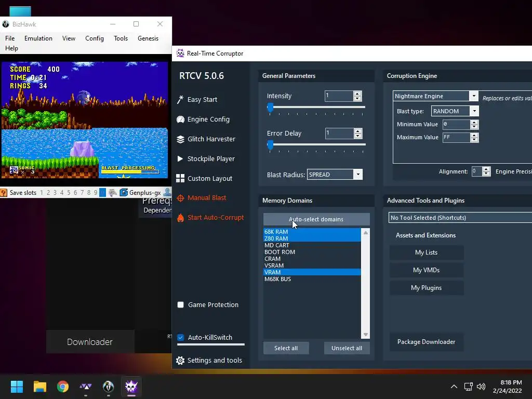This screenshot has height=399, width=532.
Task: Click Real-Time Corruptor title bar icon
Action: [x=180, y=54]
